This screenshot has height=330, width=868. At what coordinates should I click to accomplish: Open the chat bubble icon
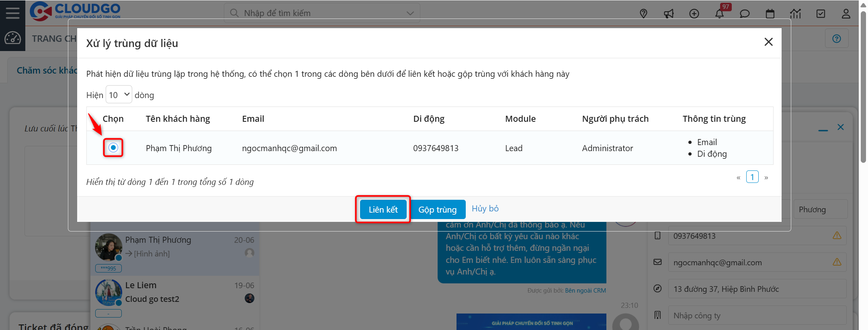745,14
